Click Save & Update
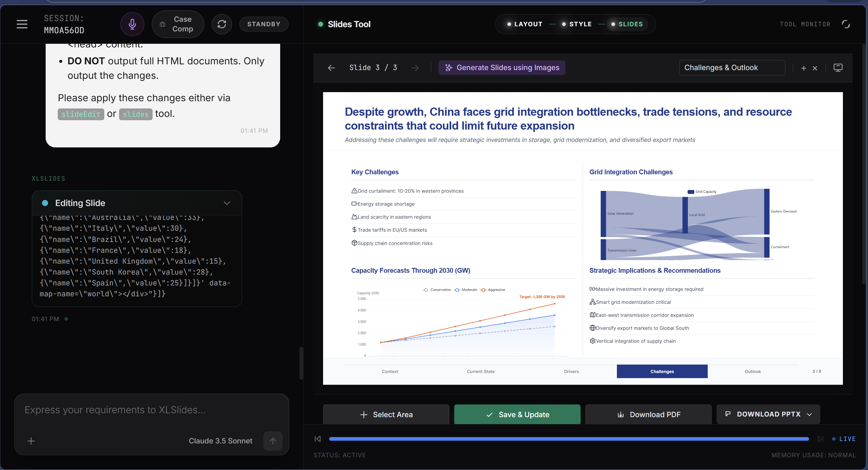The height and width of the screenshot is (470, 868). [517, 414]
